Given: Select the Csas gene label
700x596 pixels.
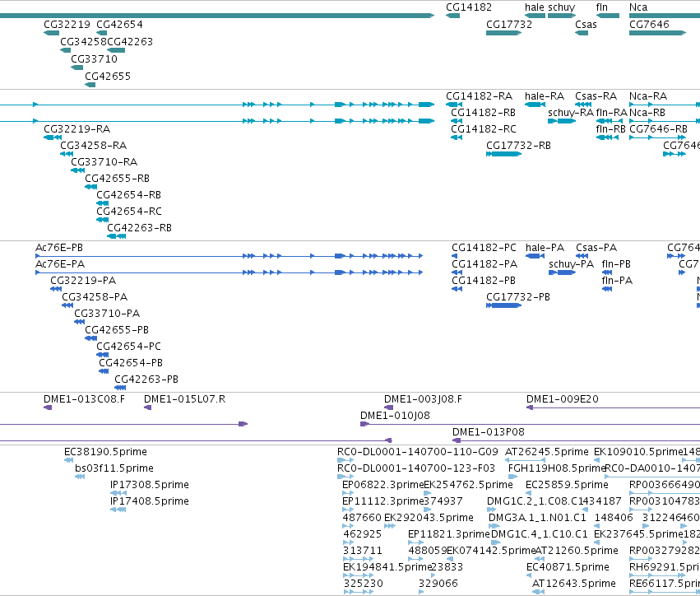Looking at the screenshot, I should 586,25.
